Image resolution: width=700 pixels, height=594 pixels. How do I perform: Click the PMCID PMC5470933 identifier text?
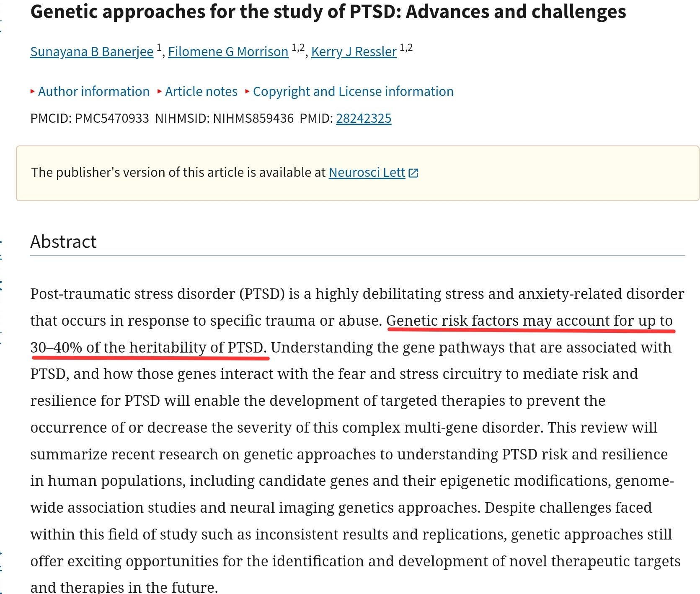(x=90, y=118)
